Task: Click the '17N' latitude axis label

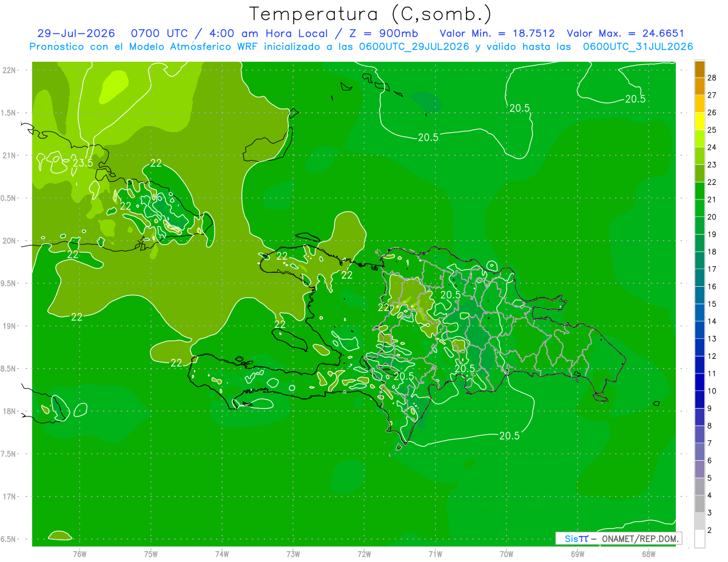Action: pos(9,497)
